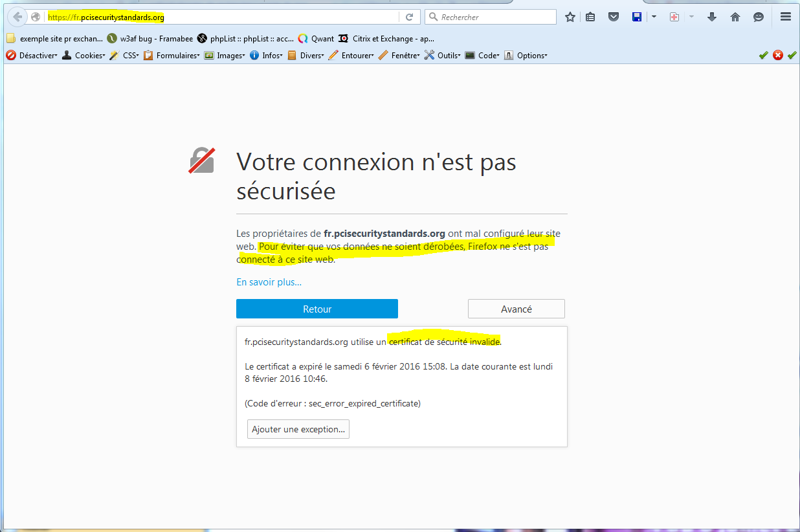Go to the home page icon
Image resolution: width=800 pixels, height=532 pixels.
coord(735,17)
